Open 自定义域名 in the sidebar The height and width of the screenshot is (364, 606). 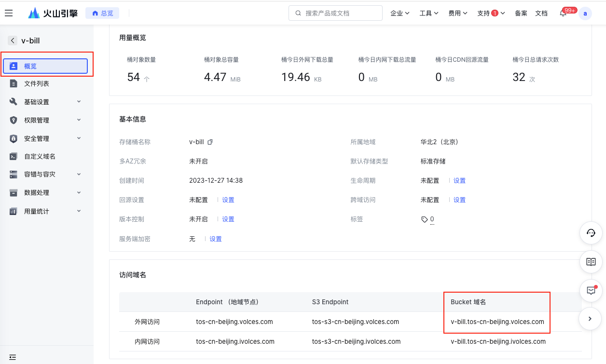[40, 157]
